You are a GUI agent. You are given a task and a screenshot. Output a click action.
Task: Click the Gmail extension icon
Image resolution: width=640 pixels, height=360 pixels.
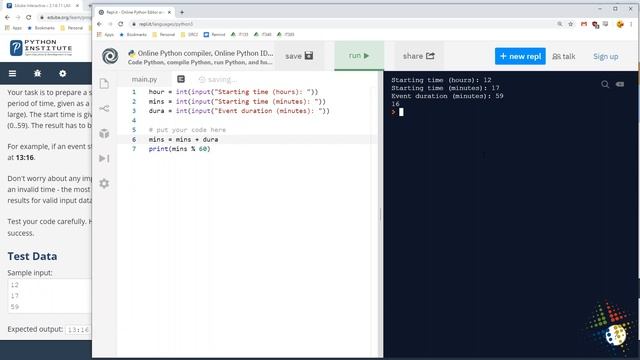click(584, 24)
